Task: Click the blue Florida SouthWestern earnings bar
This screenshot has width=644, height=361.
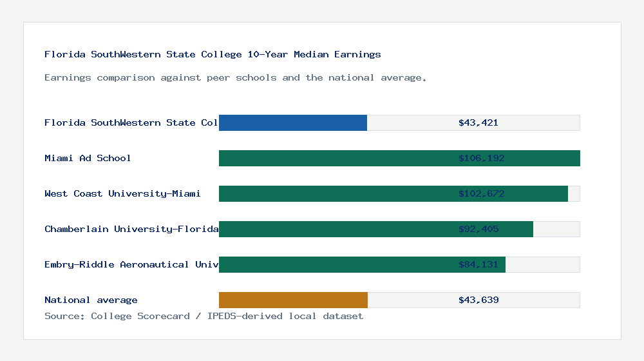Action: (x=293, y=123)
